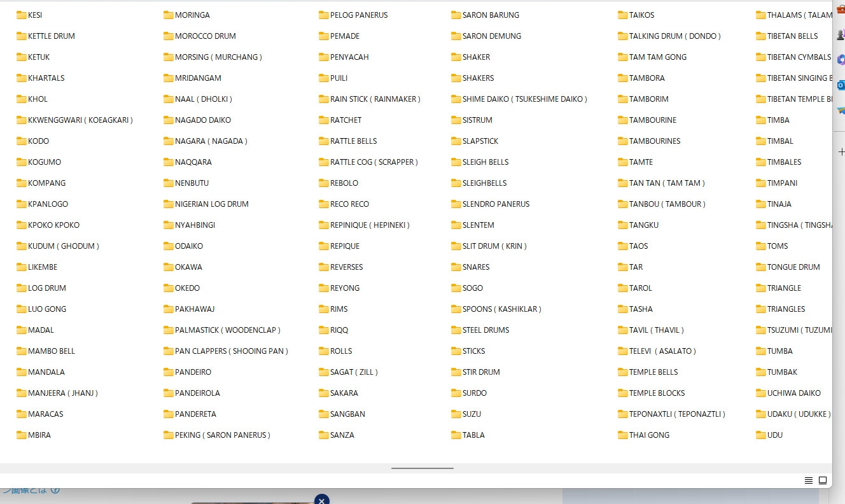Open the Outlook icon in Edge sidebar
This screenshot has width=845, height=504.
pyautogui.click(x=841, y=85)
